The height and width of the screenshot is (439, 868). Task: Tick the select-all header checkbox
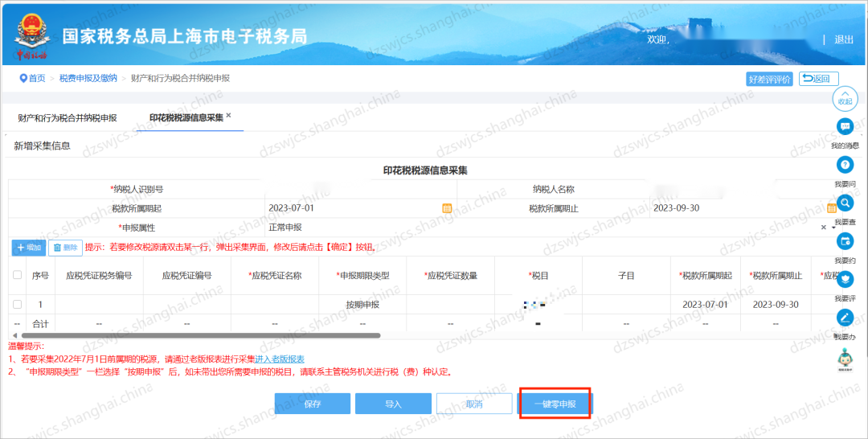pos(17,275)
